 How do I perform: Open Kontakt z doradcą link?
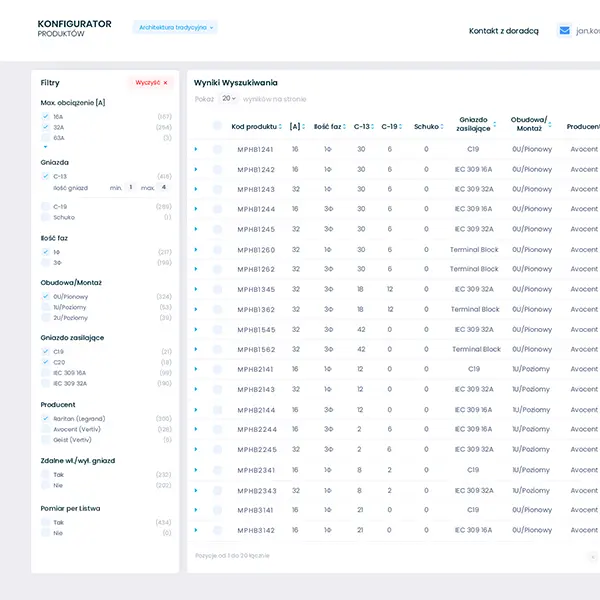point(503,31)
